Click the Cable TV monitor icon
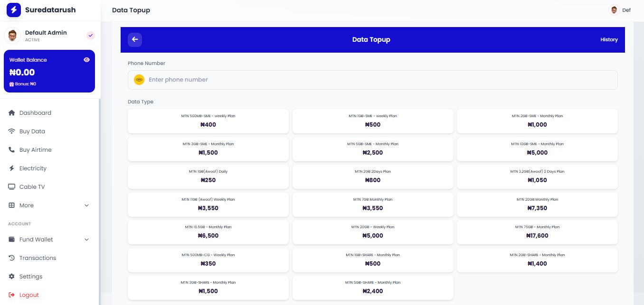 (x=12, y=187)
